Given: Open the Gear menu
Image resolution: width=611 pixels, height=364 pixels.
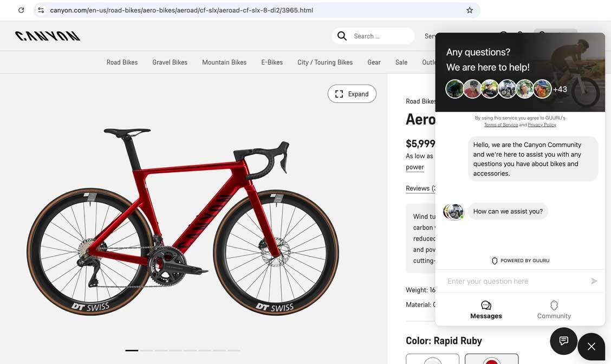Looking at the screenshot, I should (x=374, y=62).
